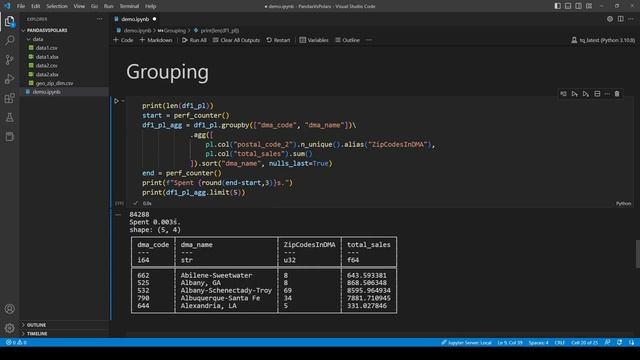Screen dimensions: 640x360
Task: Open the Source Control view
Action: tap(9, 60)
